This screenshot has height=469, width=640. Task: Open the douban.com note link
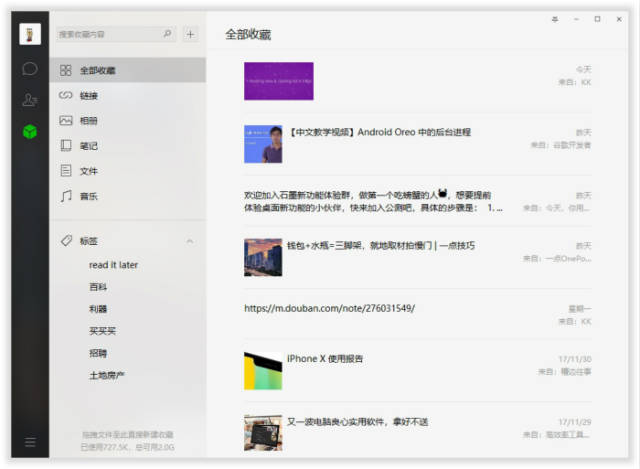(x=329, y=308)
